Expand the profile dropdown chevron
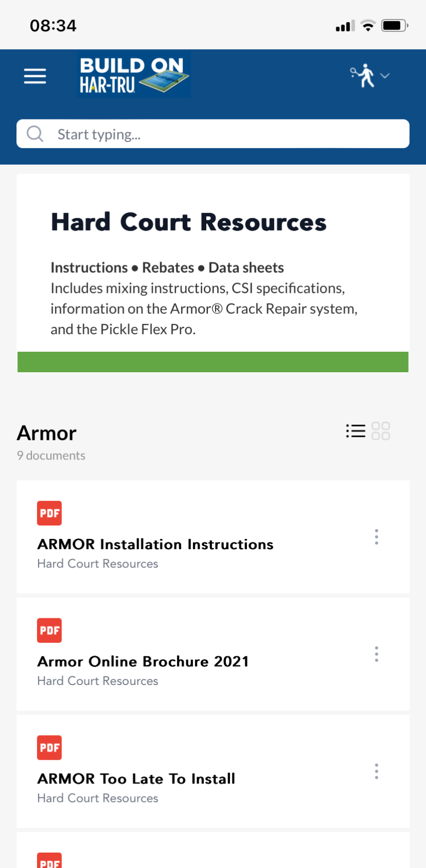Screen dimensions: 426x868 coord(385,76)
